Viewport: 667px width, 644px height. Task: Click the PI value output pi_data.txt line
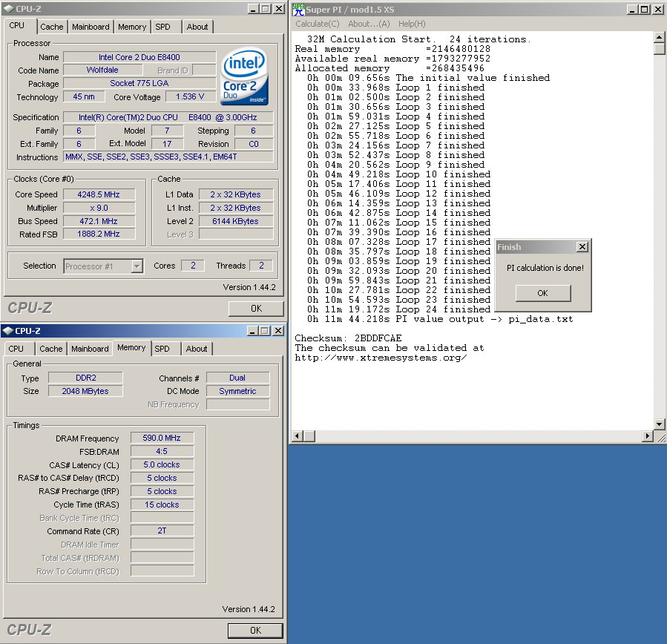click(x=440, y=319)
